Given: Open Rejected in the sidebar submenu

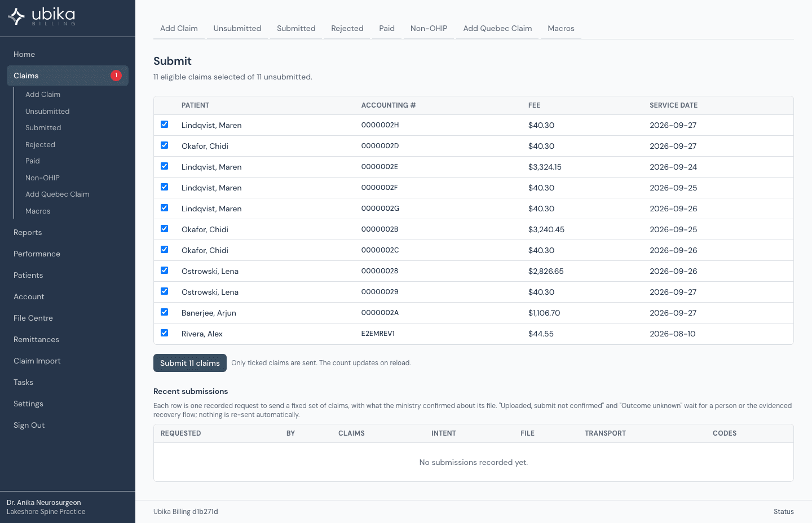Looking at the screenshot, I should click(40, 145).
